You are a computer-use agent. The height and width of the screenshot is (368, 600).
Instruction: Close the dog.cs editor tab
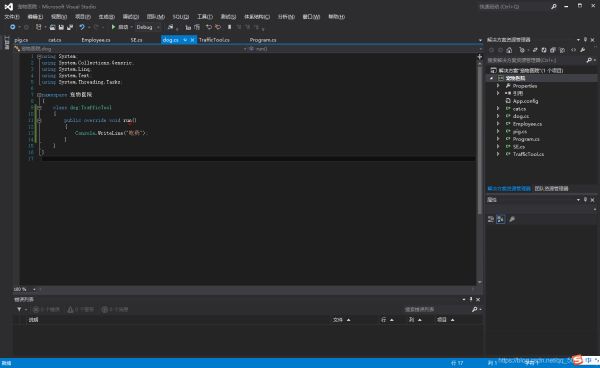click(x=192, y=40)
